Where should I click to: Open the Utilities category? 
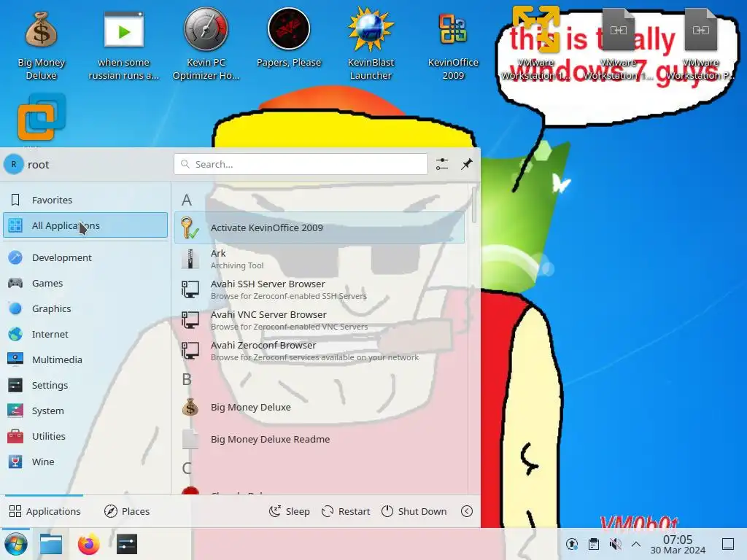click(x=85, y=436)
